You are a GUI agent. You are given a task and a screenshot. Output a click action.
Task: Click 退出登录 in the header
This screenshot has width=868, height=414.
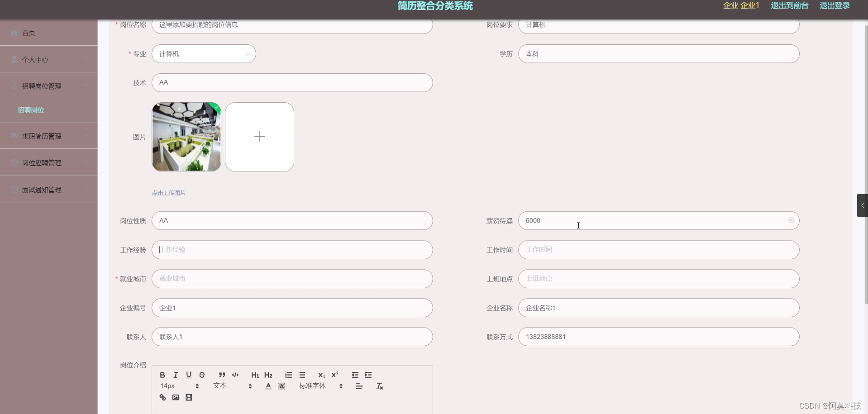834,6
